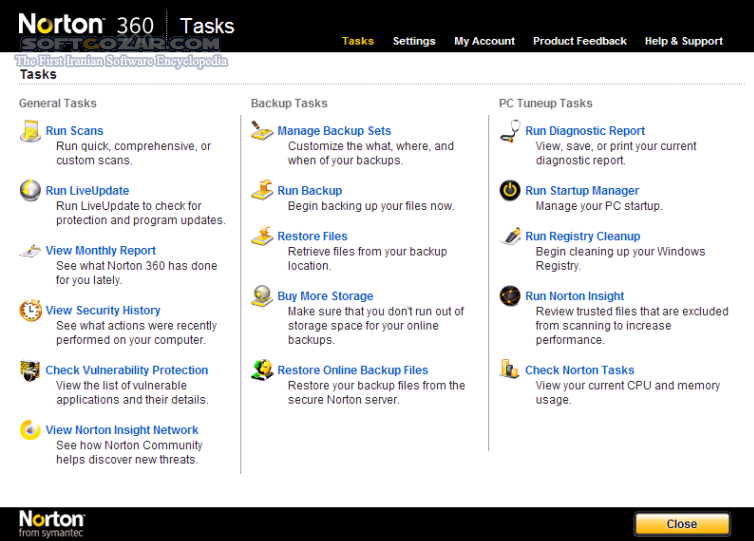Image resolution: width=754 pixels, height=541 pixels.
Task: Open the View Monthly Report link
Action: [101, 251]
